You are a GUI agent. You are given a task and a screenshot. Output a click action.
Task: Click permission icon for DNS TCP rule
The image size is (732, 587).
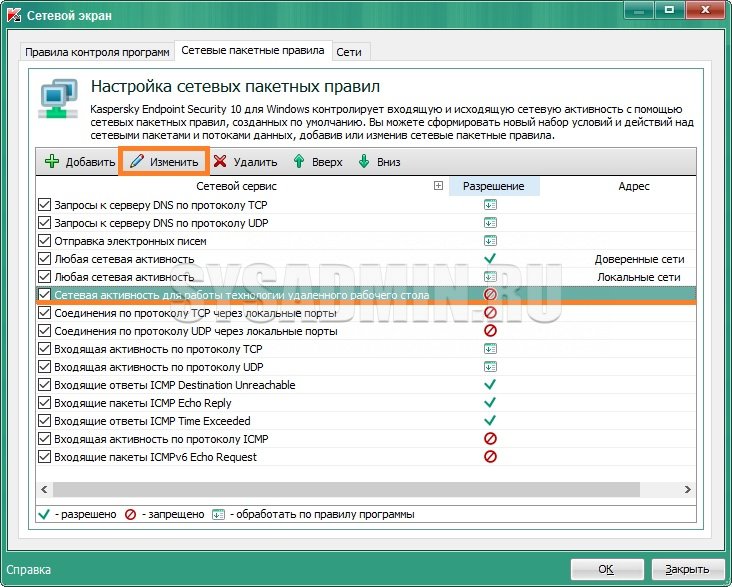coord(490,205)
